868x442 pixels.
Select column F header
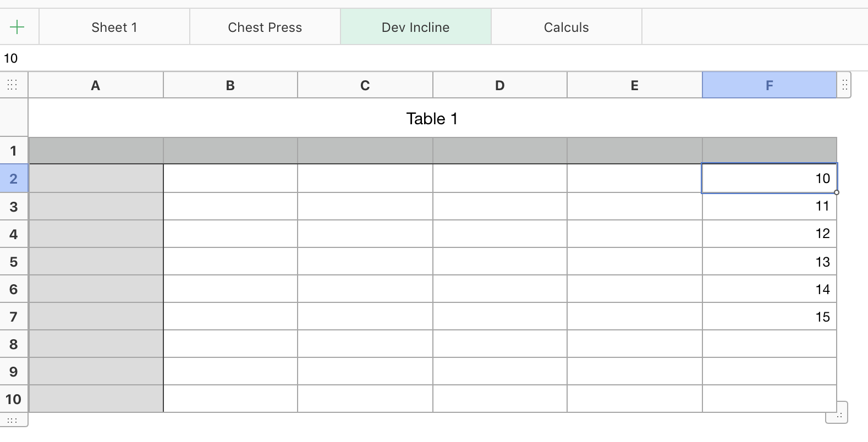coord(769,85)
